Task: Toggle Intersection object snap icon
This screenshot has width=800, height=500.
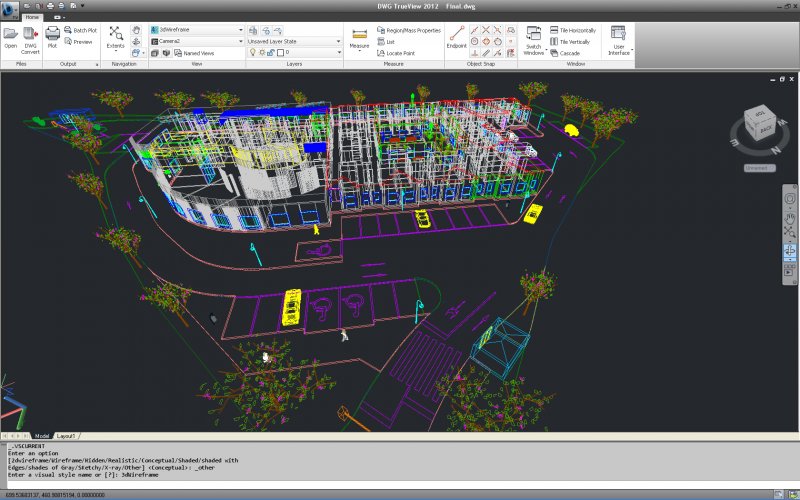Action: (x=486, y=30)
